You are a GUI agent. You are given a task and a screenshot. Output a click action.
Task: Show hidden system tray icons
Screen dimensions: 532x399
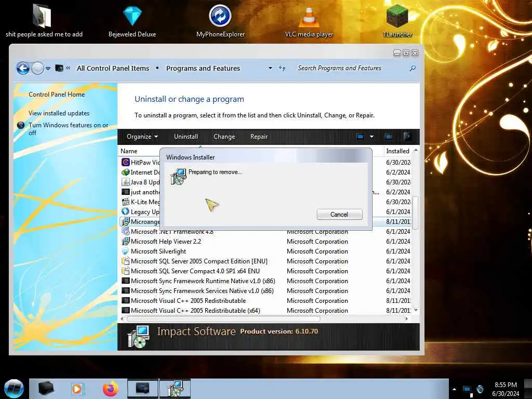pyautogui.click(x=454, y=389)
